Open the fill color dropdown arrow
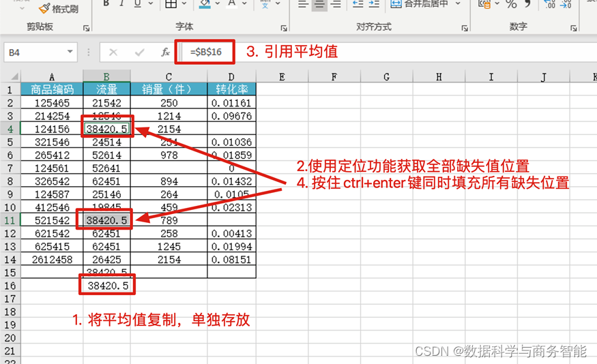 [218, 3]
